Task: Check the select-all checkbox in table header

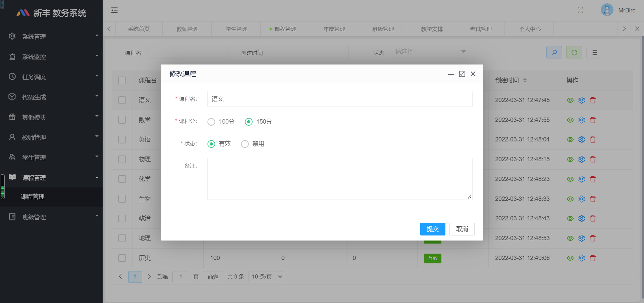Action: coord(122,80)
